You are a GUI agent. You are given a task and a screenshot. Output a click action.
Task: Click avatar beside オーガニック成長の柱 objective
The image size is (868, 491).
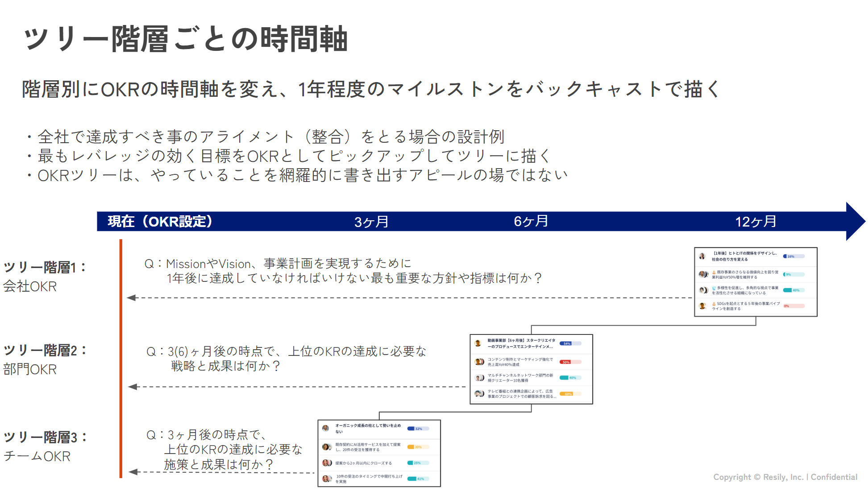tap(326, 429)
